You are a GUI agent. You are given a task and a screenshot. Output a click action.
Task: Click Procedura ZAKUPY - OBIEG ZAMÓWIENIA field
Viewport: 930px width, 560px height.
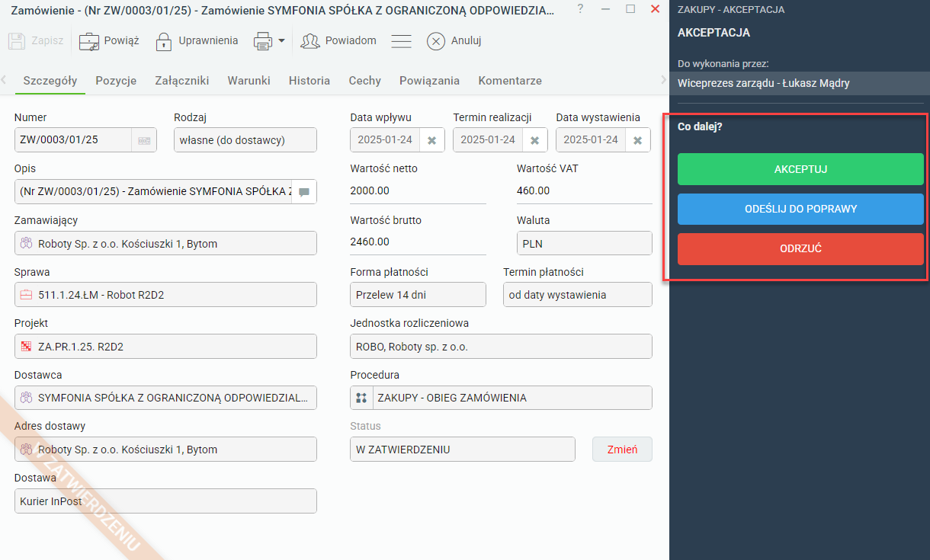501,398
